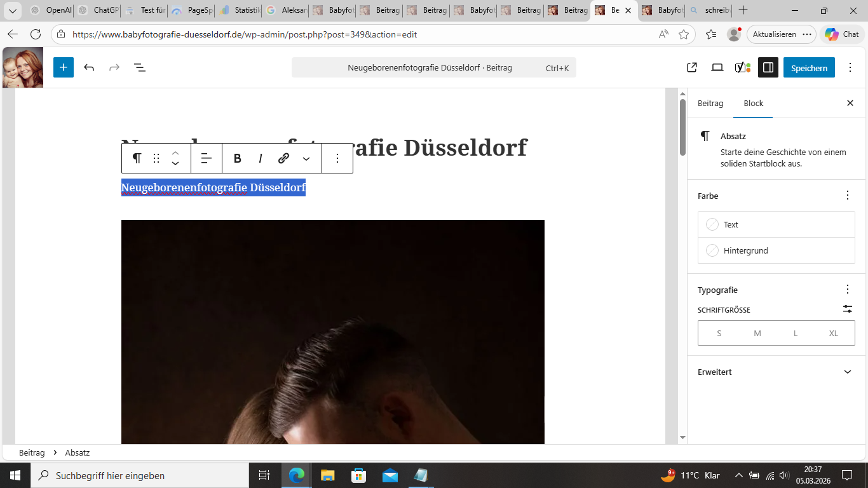Select font size S

[719, 333]
